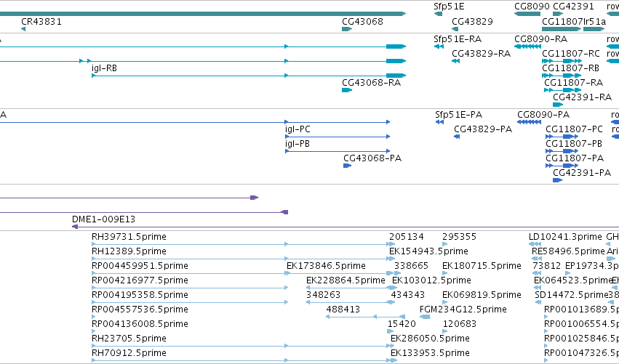619x364 pixels.
Task: Click the Ir51a gene label
Action: click(x=594, y=22)
